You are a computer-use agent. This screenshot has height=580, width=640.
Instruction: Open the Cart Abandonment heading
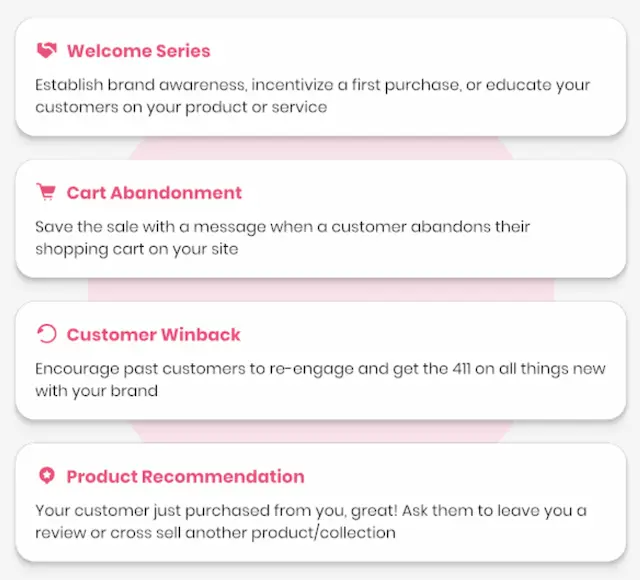(154, 193)
